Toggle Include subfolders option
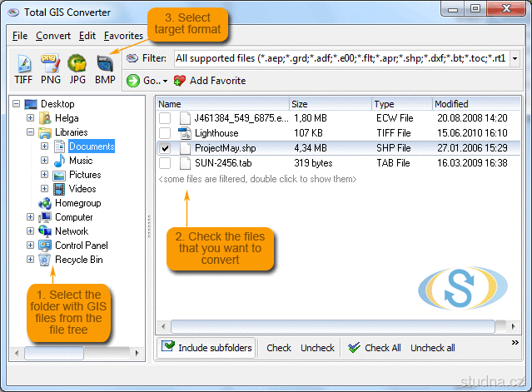532x392 pixels. [206, 348]
